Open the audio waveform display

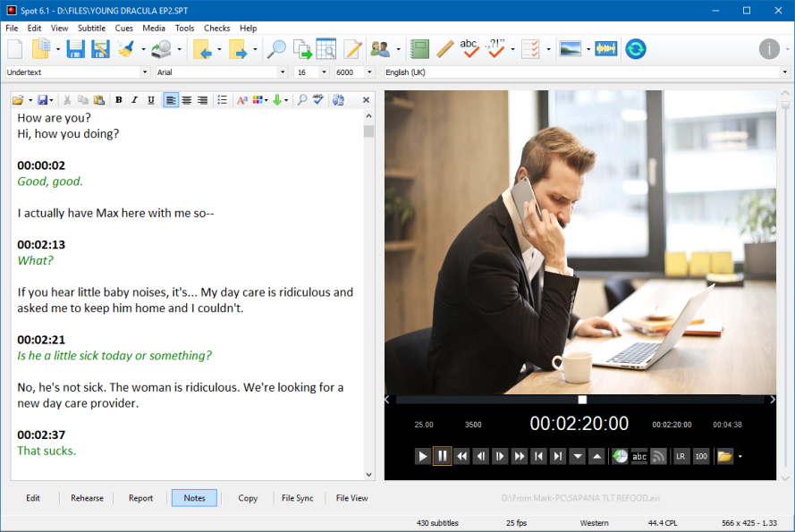click(605, 49)
